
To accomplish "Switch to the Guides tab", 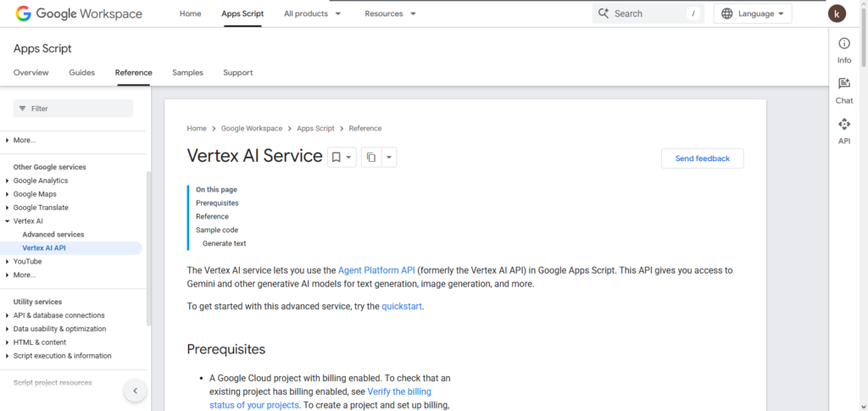I will (82, 73).
